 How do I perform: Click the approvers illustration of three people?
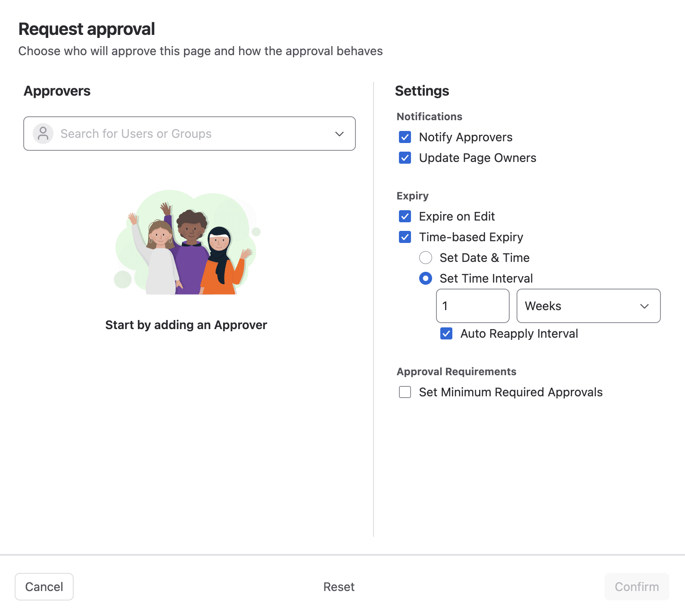coord(187,243)
